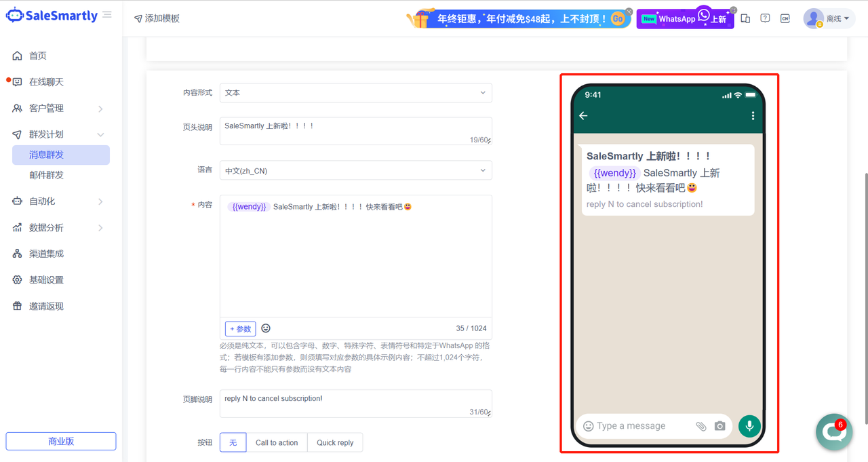Open the 语言 language dropdown
Viewport: 868px width, 462px height.
click(355, 170)
